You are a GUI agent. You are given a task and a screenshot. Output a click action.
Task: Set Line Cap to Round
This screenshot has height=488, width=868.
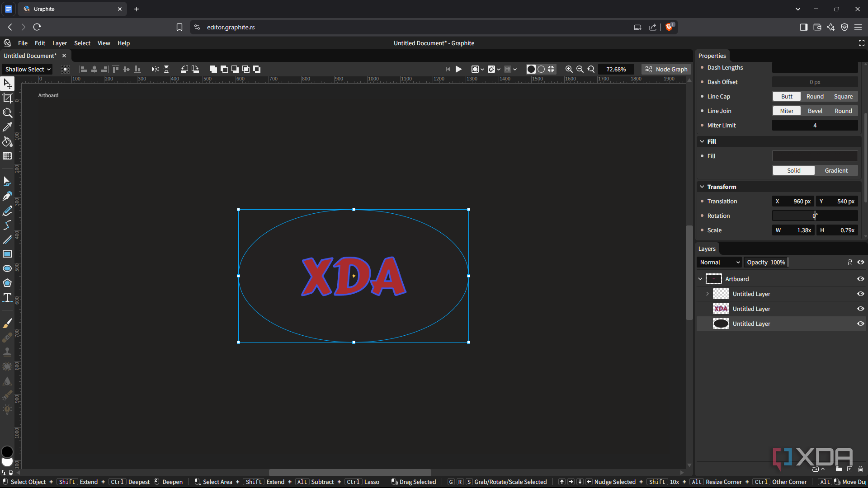tap(815, 96)
